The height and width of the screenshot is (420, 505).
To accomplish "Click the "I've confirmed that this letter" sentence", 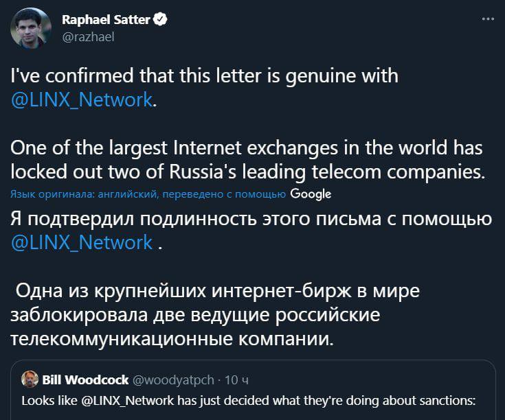I will (x=206, y=75).
